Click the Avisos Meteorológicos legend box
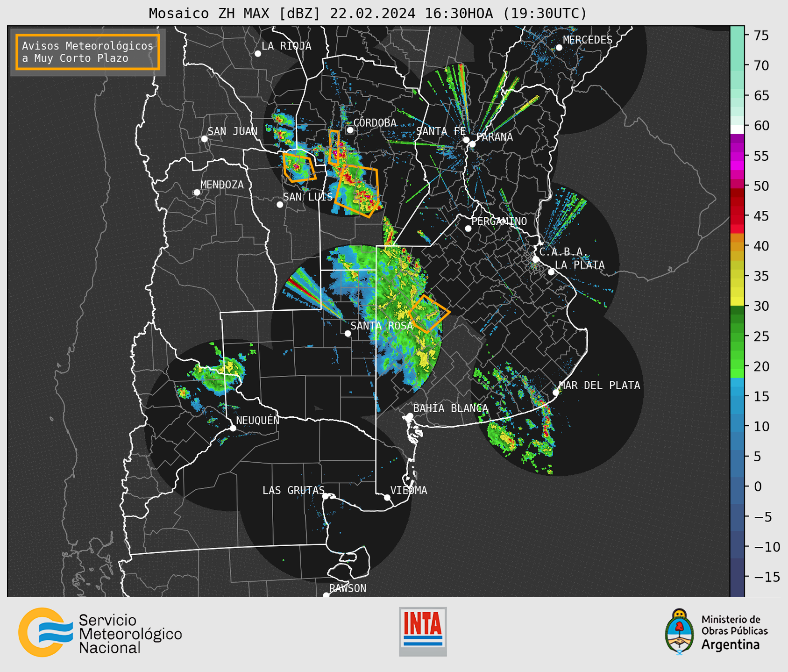The width and height of the screenshot is (788, 672). [x=88, y=52]
